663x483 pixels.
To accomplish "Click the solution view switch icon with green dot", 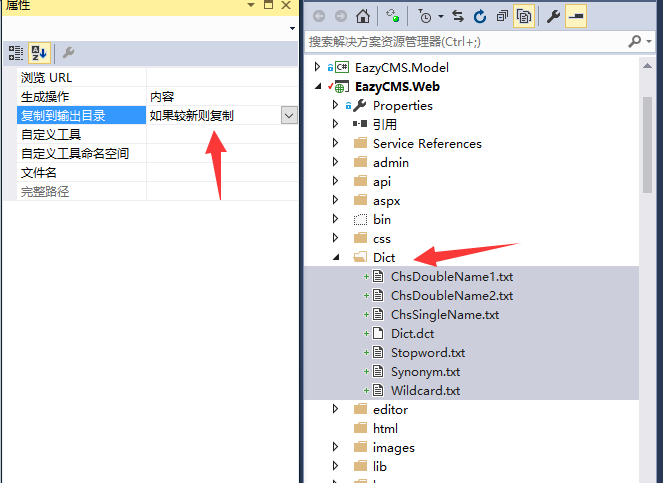I will click(x=393, y=16).
